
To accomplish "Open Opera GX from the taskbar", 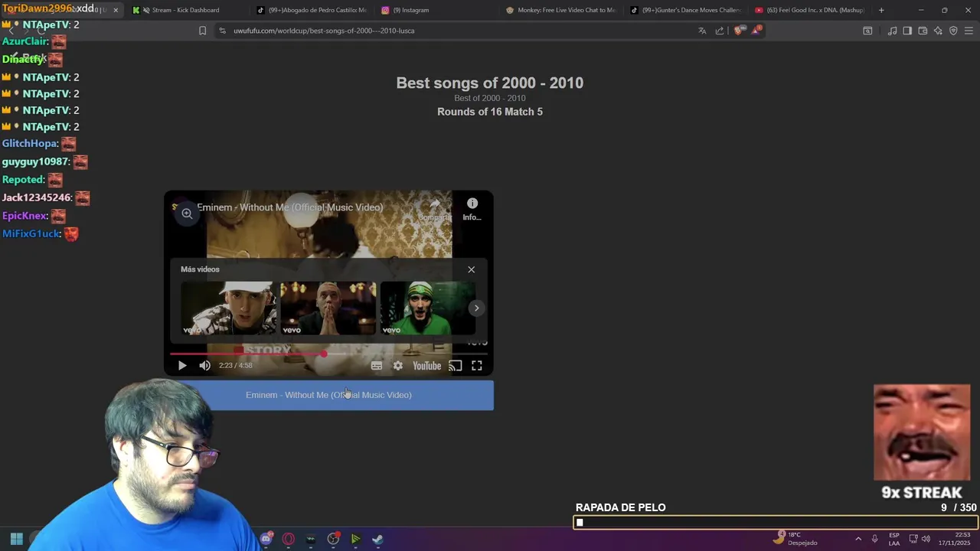I will [x=289, y=539].
